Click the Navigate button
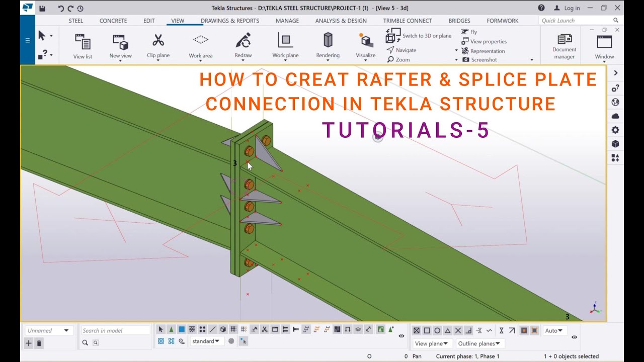Viewport: 644px width, 362px height. (x=401, y=50)
